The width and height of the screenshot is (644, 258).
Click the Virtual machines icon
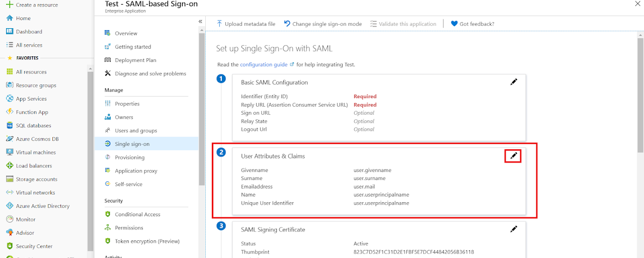9,152
